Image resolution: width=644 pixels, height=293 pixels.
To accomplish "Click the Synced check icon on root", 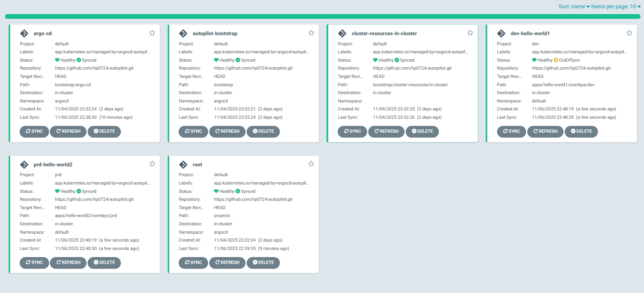I will click(238, 191).
